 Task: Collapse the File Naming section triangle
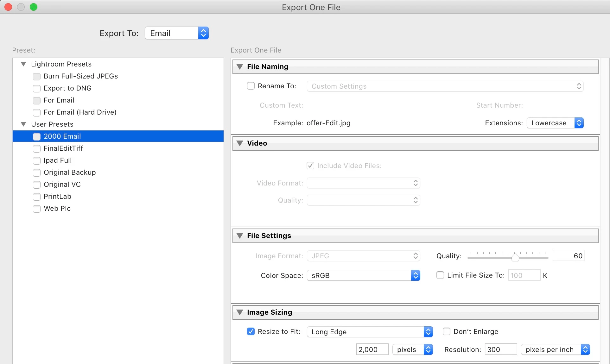(x=240, y=67)
